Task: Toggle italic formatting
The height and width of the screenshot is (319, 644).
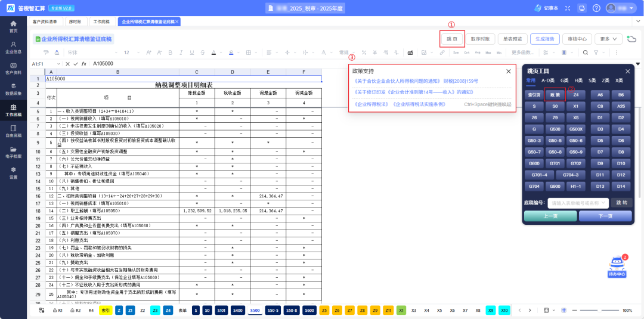Action: [181, 52]
